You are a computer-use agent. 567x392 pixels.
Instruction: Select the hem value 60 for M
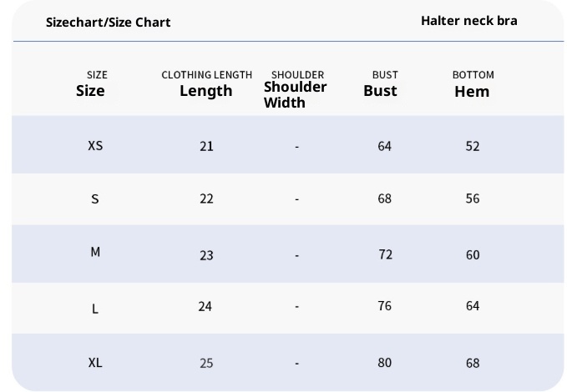point(473,255)
